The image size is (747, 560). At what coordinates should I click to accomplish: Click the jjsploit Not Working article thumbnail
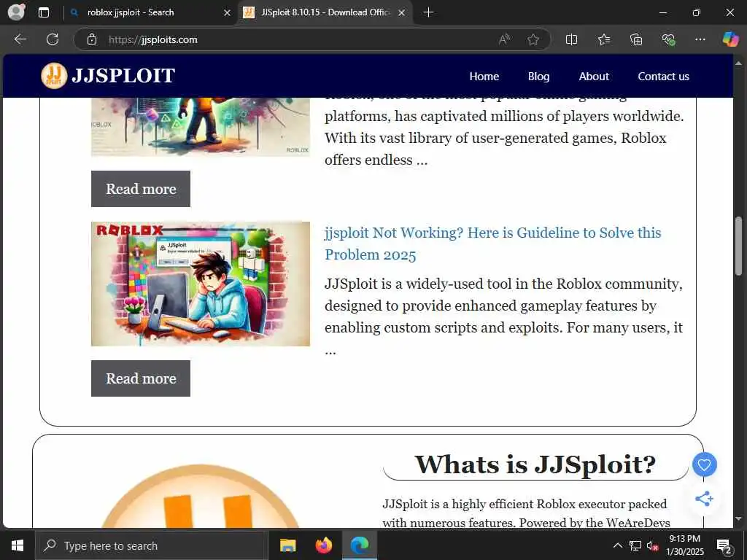[x=200, y=284]
